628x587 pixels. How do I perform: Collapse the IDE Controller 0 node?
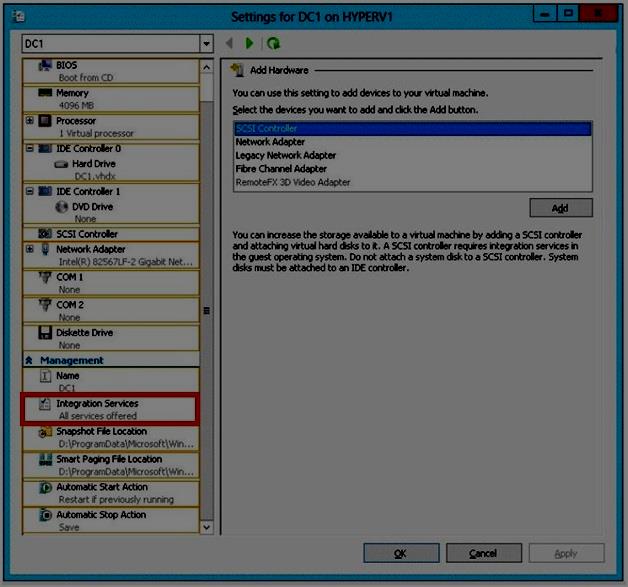tap(30, 148)
